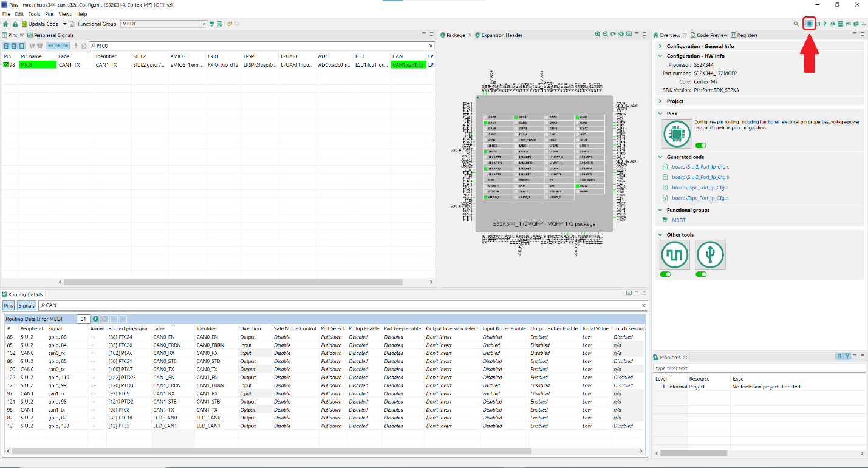
Task: Expand Configuration - General Info section
Action: tap(661, 46)
